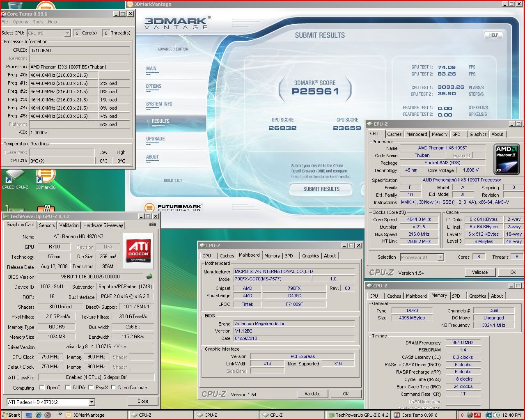Select About tab in the Memory CPU-Z window
525x420 pixels.
point(497,296)
